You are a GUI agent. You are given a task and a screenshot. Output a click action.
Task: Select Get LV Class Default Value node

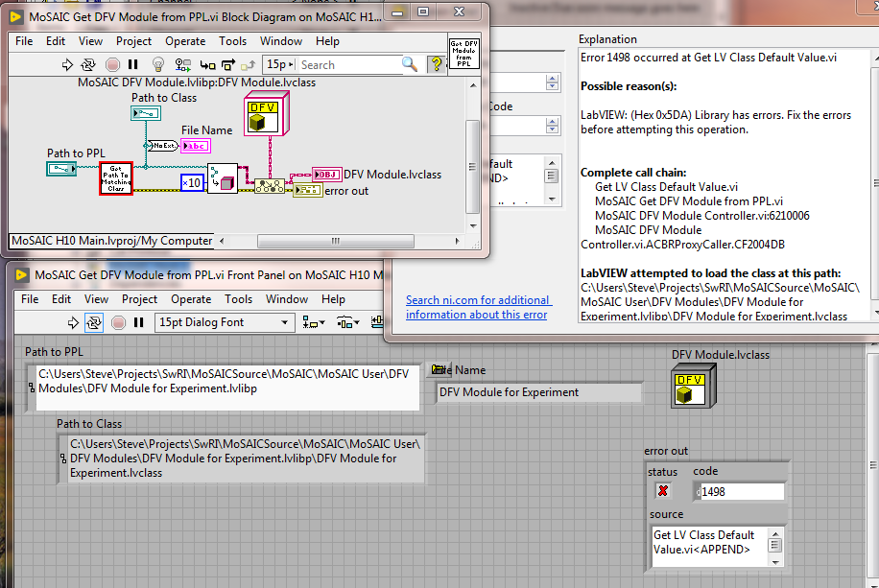[223, 178]
